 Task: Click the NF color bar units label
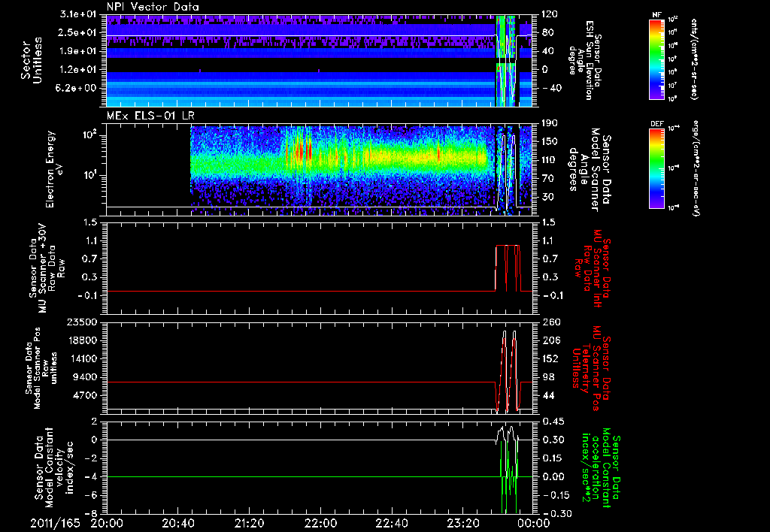(694, 59)
